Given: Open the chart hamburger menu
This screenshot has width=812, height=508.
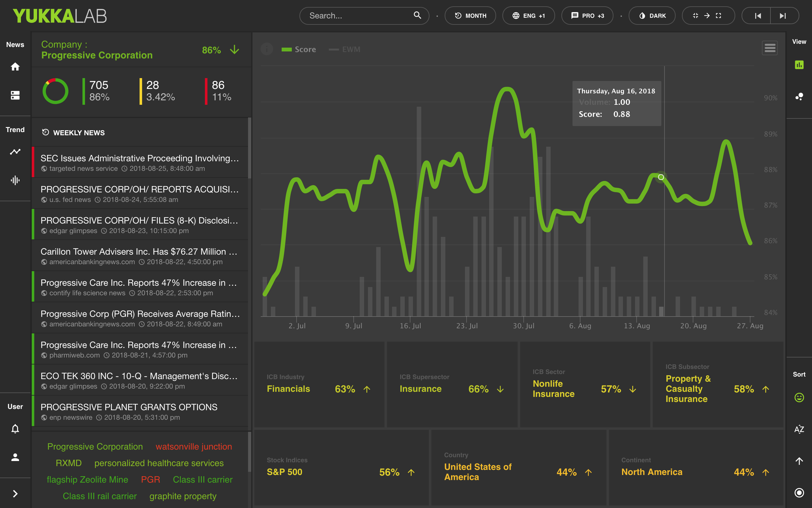Looking at the screenshot, I should coord(770,48).
